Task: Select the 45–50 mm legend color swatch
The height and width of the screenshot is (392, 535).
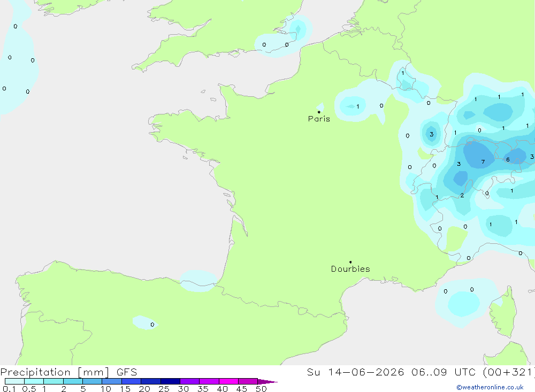Action: pos(248,381)
